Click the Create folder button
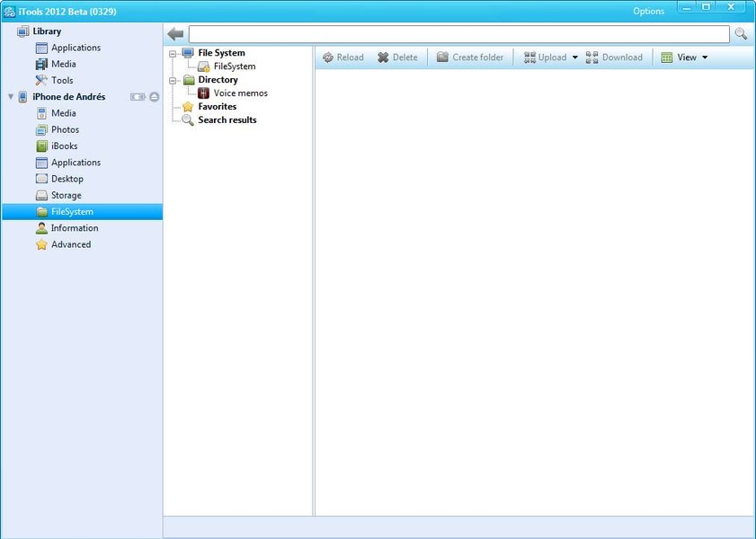This screenshot has height=539, width=756. [x=470, y=57]
